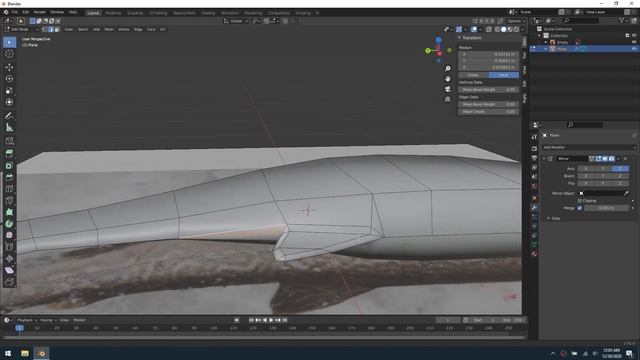Select the Poly Build tool
The width and height of the screenshot is (640, 360).
(x=9, y=212)
